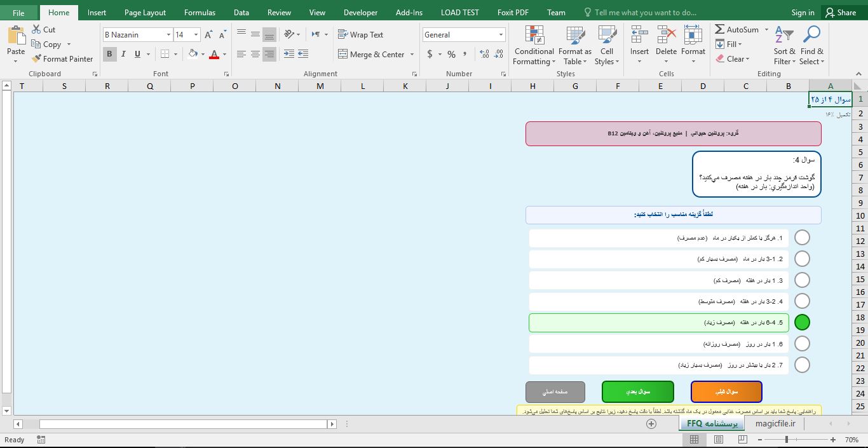Toggle Bold formatting in Font group
The width and height of the screenshot is (868, 448).
[109, 54]
